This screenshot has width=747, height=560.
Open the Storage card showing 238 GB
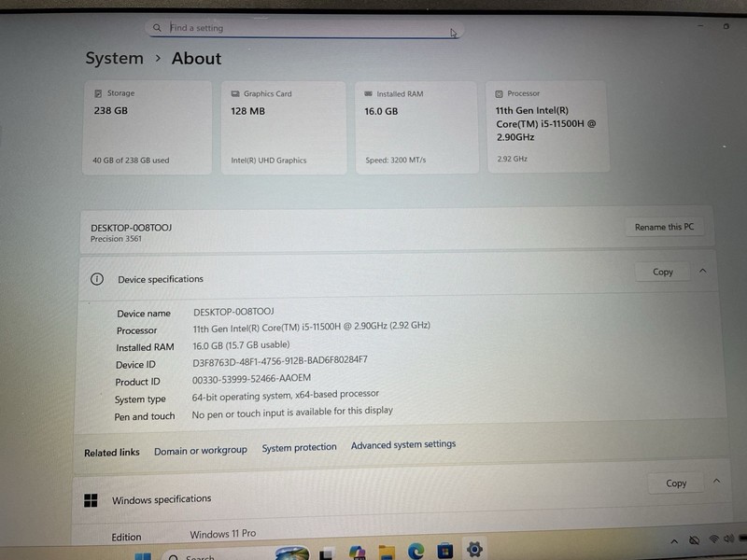point(148,127)
